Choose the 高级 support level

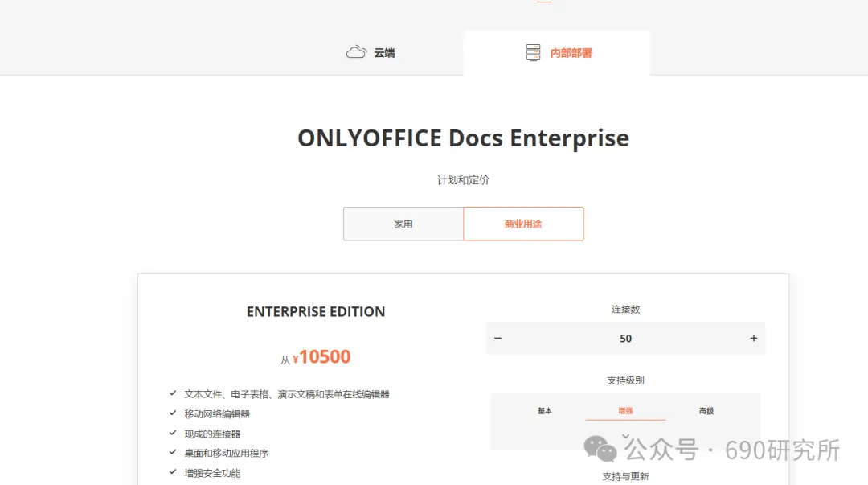[x=706, y=411]
